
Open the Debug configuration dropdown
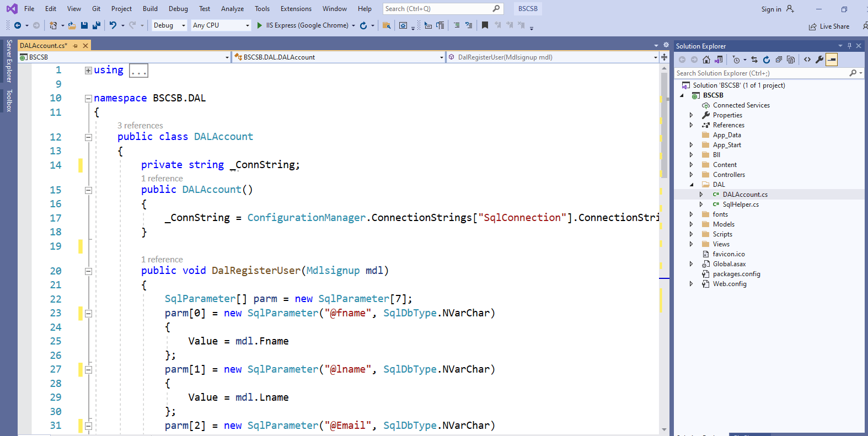pyautogui.click(x=169, y=25)
